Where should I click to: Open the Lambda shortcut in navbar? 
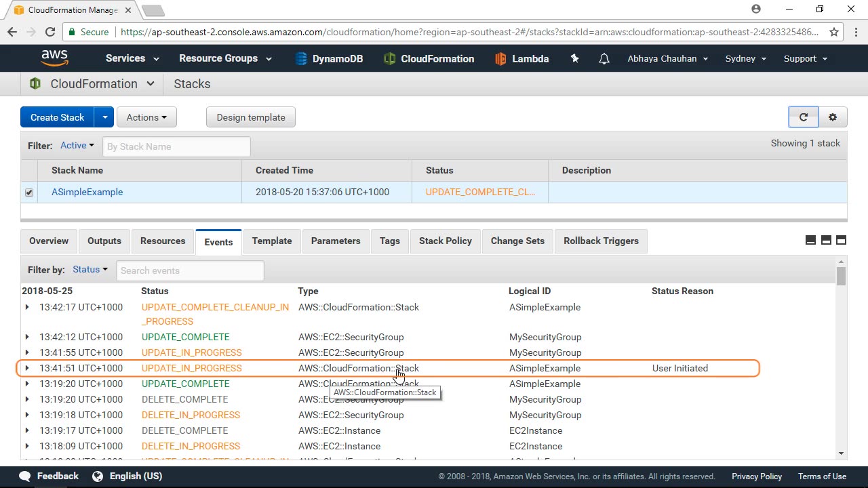click(x=521, y=59)
